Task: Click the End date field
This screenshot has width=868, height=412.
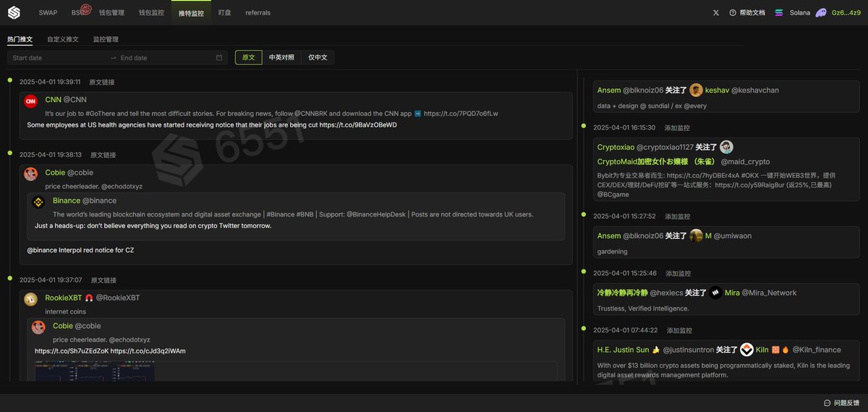Action: click(x=166, y=58)
